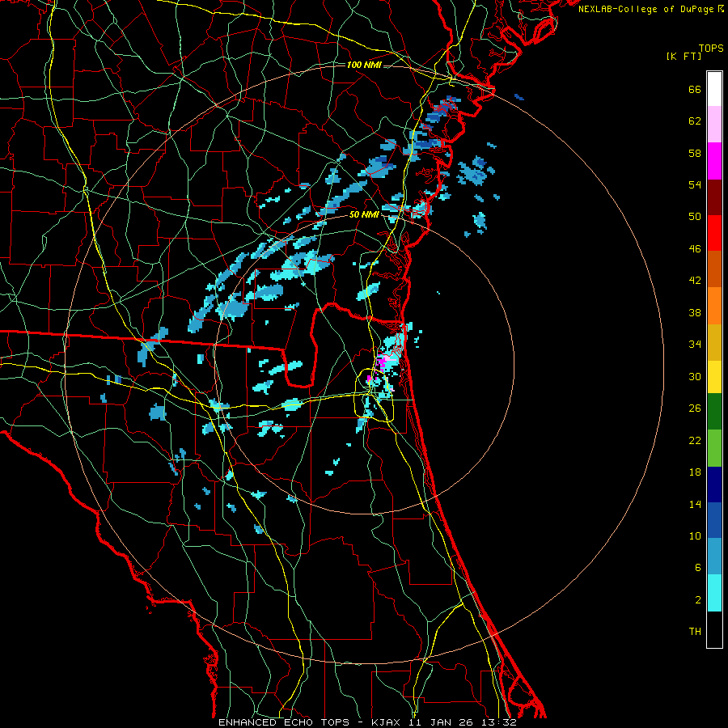Click the "38" legend value
The image size is (728, 728).
695,312
